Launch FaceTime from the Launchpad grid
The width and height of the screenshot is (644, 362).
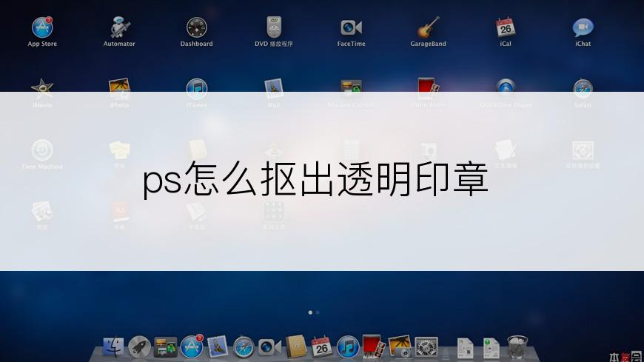coord(351,27)
